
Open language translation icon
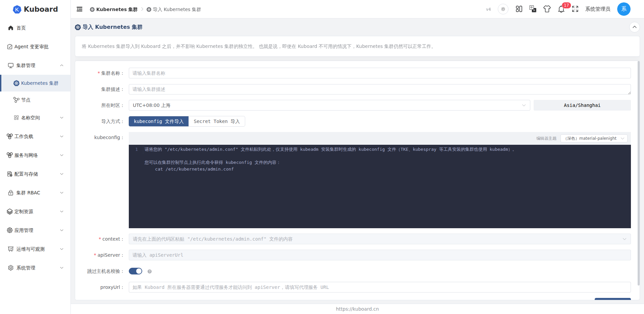tap(533, 9)
